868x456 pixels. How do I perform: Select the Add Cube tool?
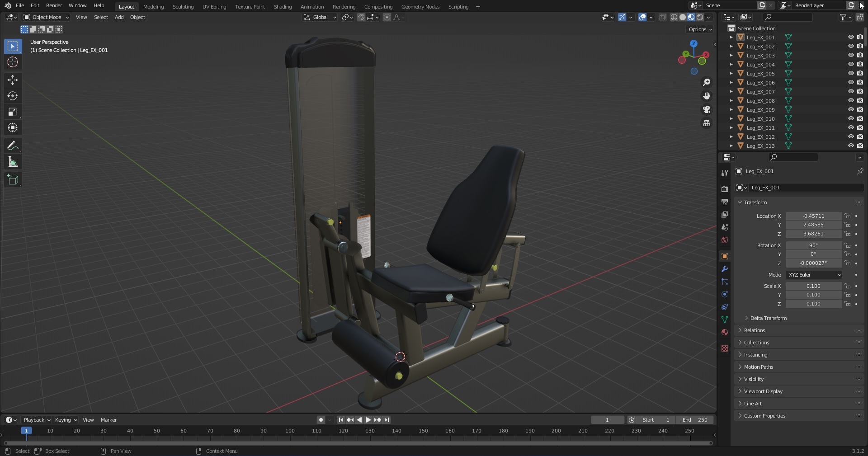tap(13, 180)
